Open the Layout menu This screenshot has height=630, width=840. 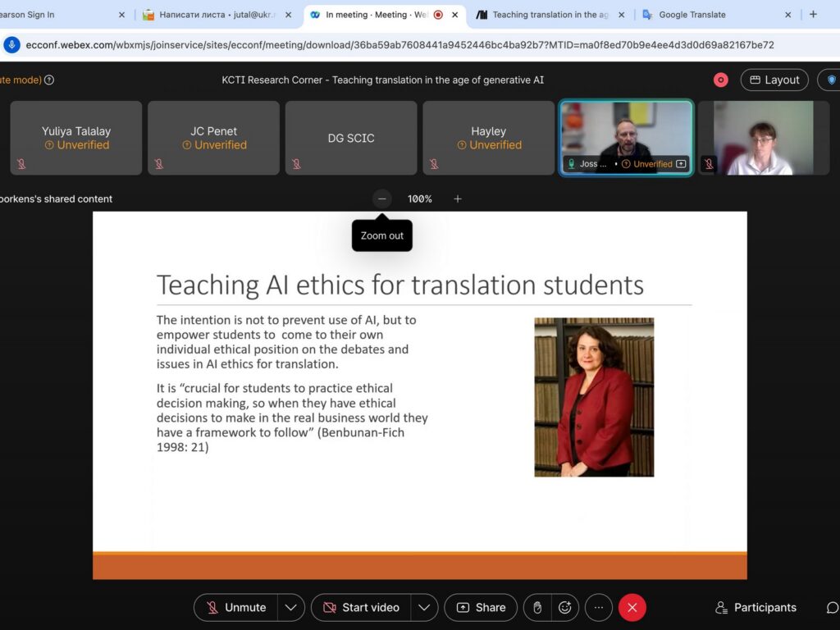tap(774, 80)
